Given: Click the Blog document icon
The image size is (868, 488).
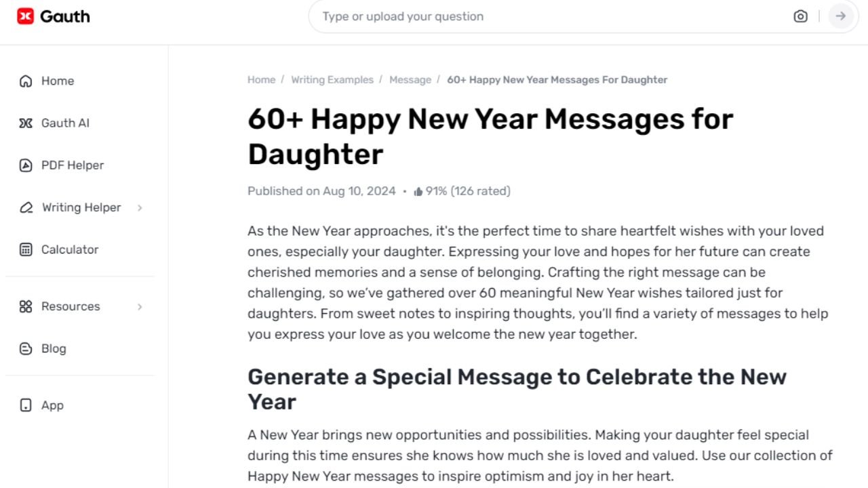Looking at the screenshot, I should tap(25, 348).
